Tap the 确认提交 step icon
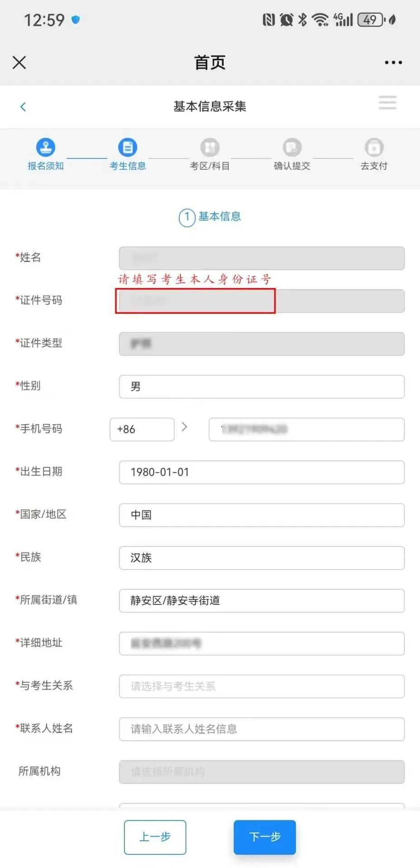 [292, 147]
